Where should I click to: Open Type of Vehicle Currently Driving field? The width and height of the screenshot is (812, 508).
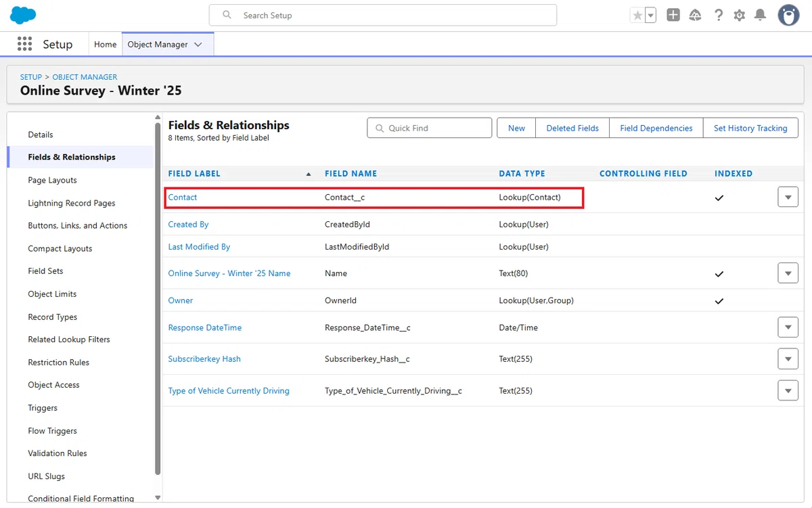coord(229,391)
